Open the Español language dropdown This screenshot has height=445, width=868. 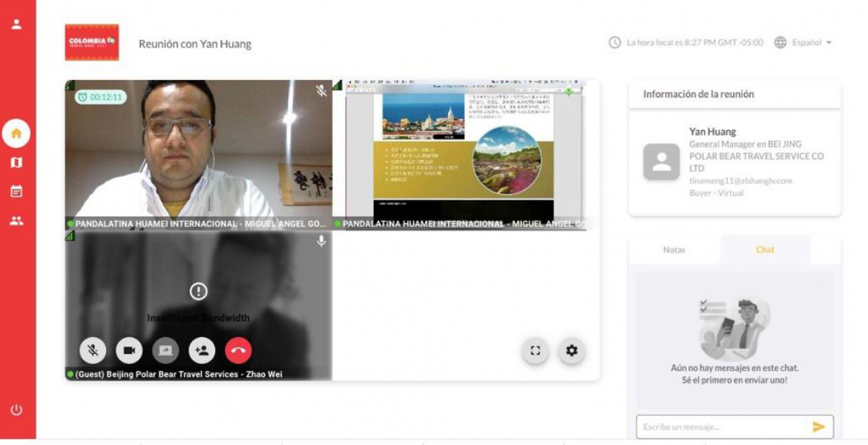tap(812, 42)
